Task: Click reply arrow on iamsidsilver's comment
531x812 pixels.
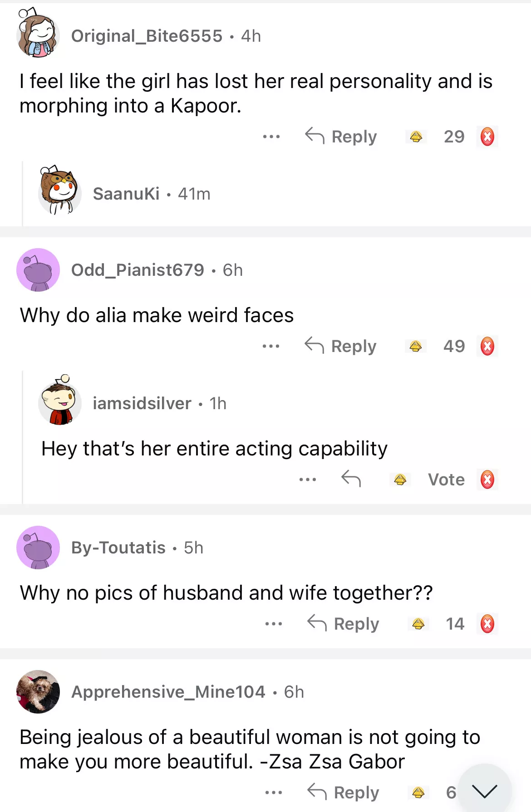Action: point(351,479)
